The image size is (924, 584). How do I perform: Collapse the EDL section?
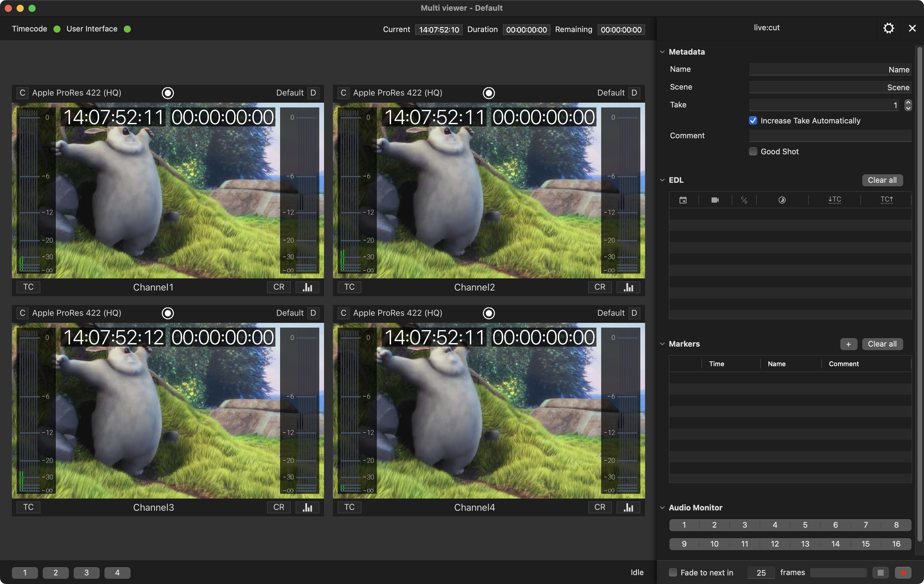(x=662, y=180)
